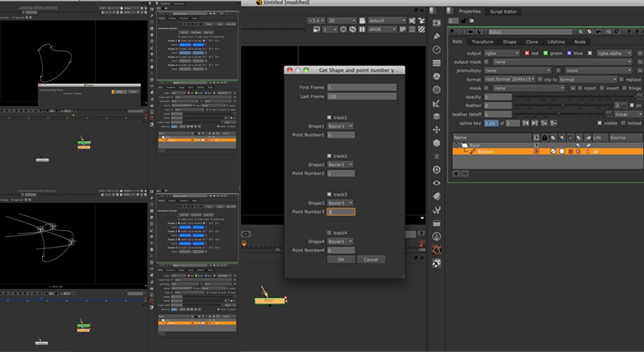Screen dimensions: 644x352
Task: Switch to the Script Editor tab
Action: (503, 11)
